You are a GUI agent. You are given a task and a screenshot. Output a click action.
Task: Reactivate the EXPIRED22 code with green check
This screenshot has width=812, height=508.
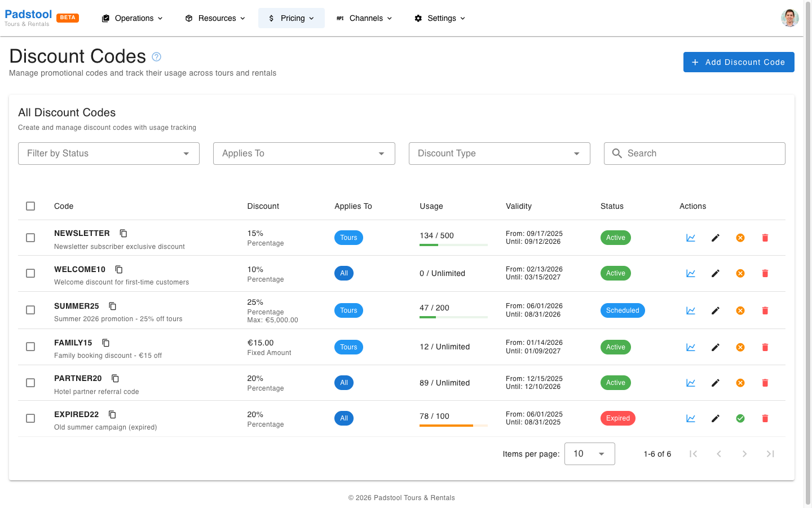(x=740, y=418)
